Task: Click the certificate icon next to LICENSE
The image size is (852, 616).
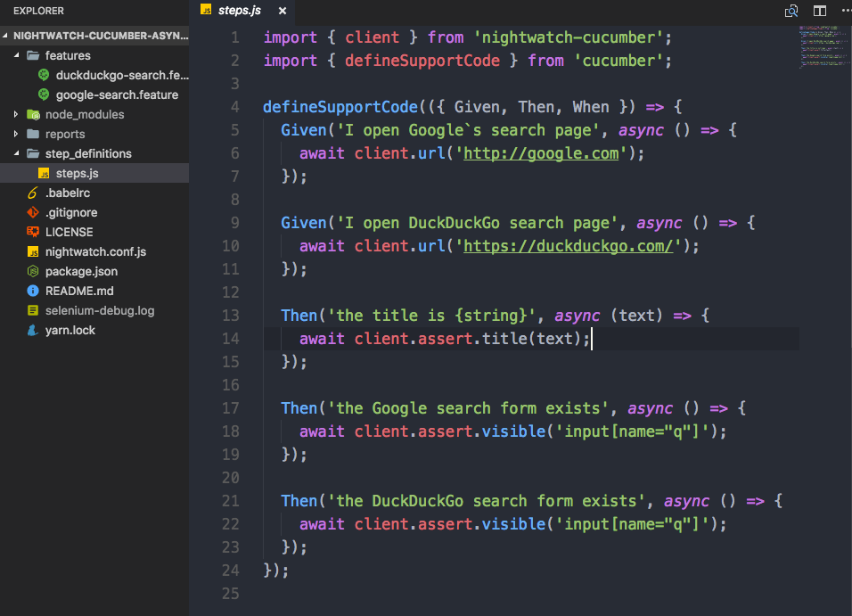Action: [33, 232]
